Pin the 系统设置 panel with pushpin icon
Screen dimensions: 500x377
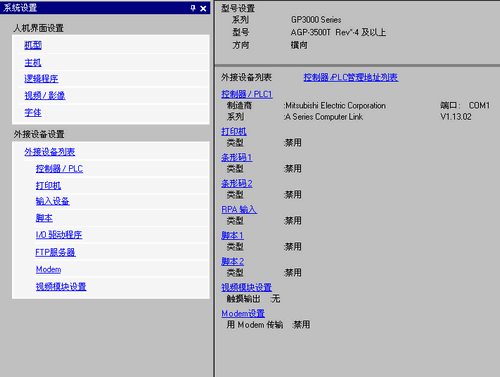[193, 8]
